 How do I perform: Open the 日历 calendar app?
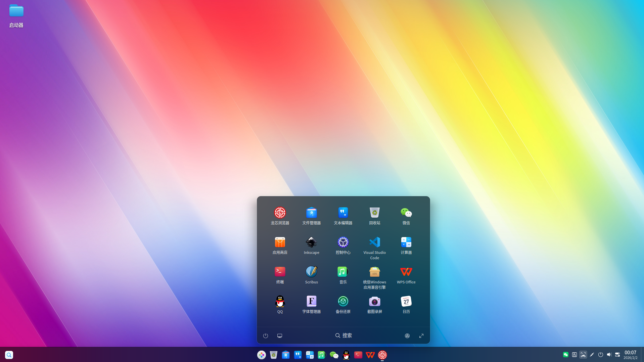coord(406,301)
